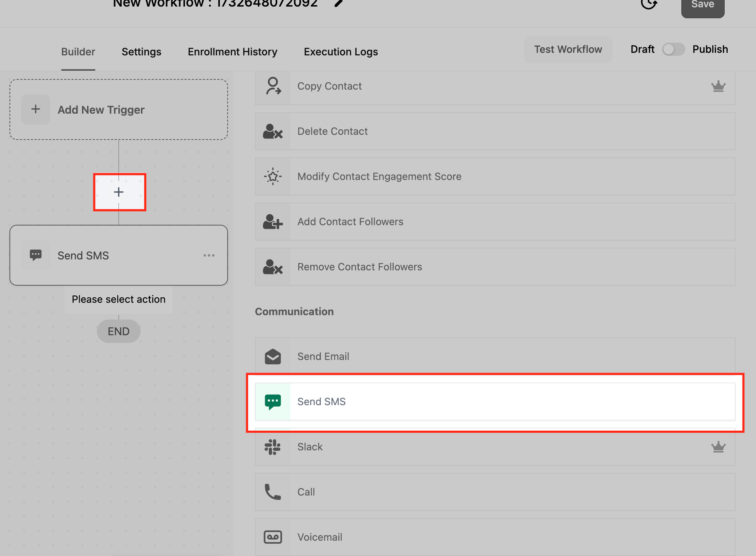This screenshot has width=756, height=556.
Task: Edit workflow name with pencil icon
Action: (339, 3)
